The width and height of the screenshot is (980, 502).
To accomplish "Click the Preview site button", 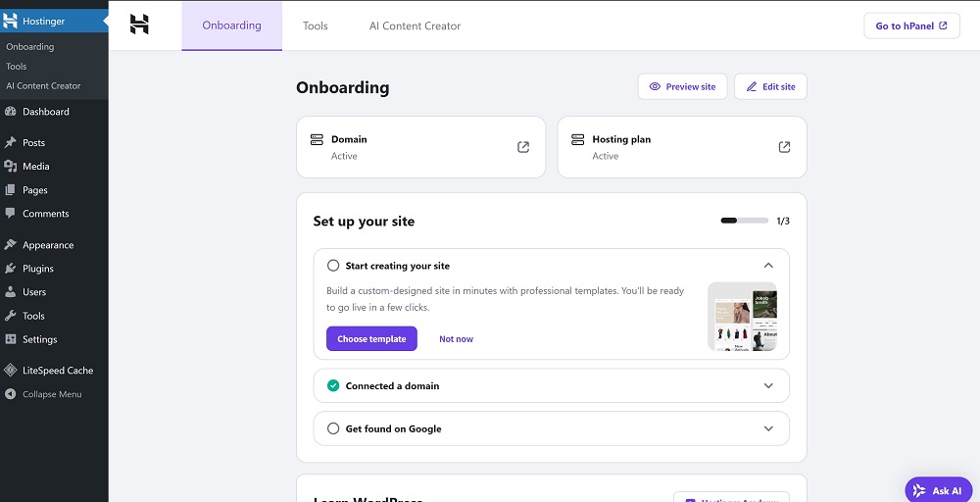I will point(682,86).
